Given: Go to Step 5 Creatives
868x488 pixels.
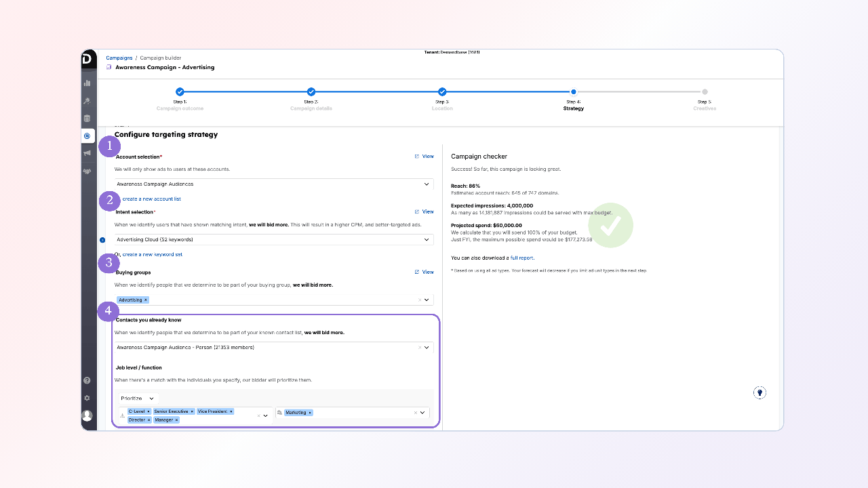Looking at the screenshot, I should (705, 92).
